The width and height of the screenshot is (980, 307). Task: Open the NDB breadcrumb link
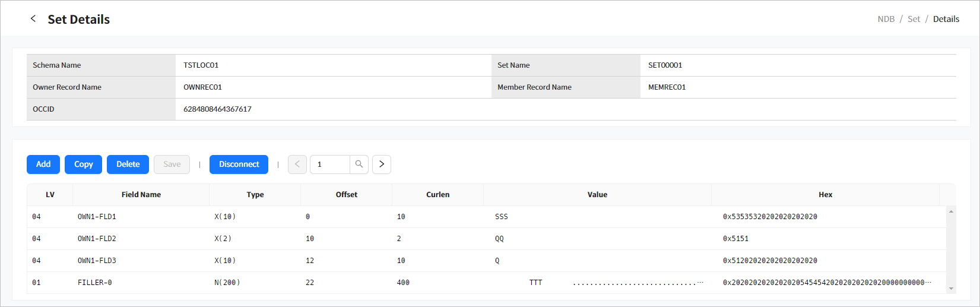(886, 19)
